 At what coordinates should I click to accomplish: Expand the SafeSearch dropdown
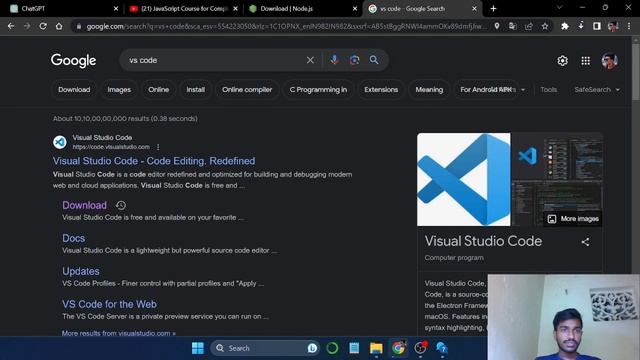coord(597,90)
